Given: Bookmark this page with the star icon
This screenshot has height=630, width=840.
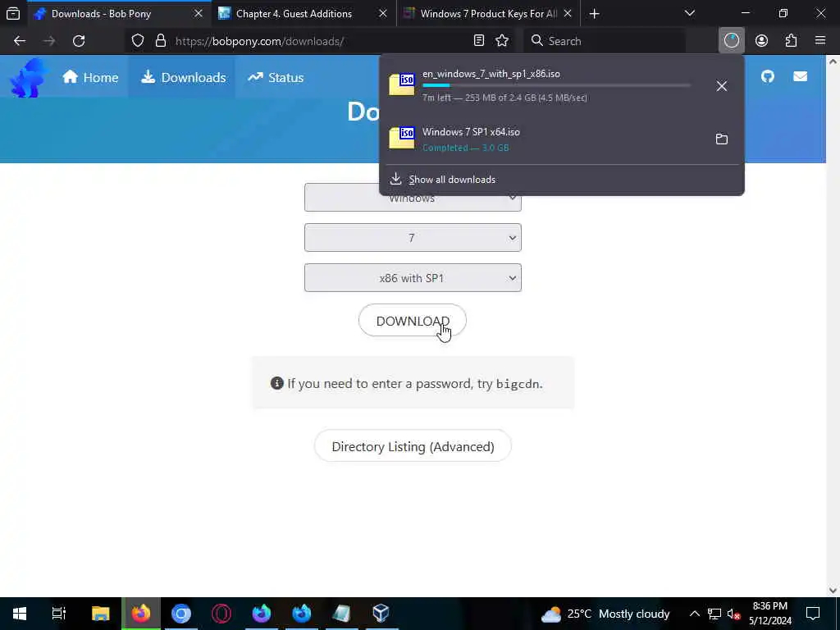Looking at the screenshot, I should coord(502,41).
